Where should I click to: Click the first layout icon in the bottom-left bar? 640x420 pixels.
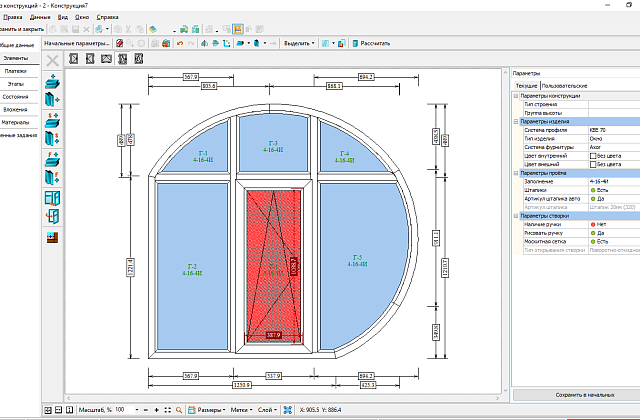click(48, 410)
